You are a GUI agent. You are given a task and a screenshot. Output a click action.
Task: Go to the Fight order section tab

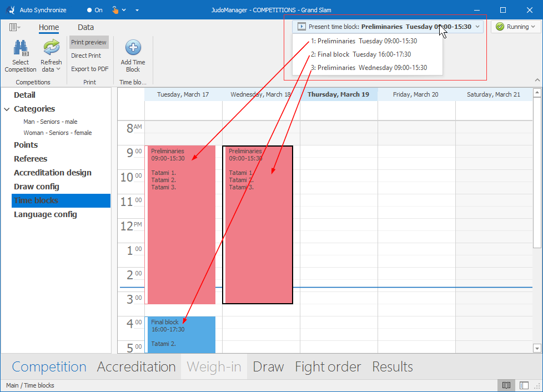point(328,366)
